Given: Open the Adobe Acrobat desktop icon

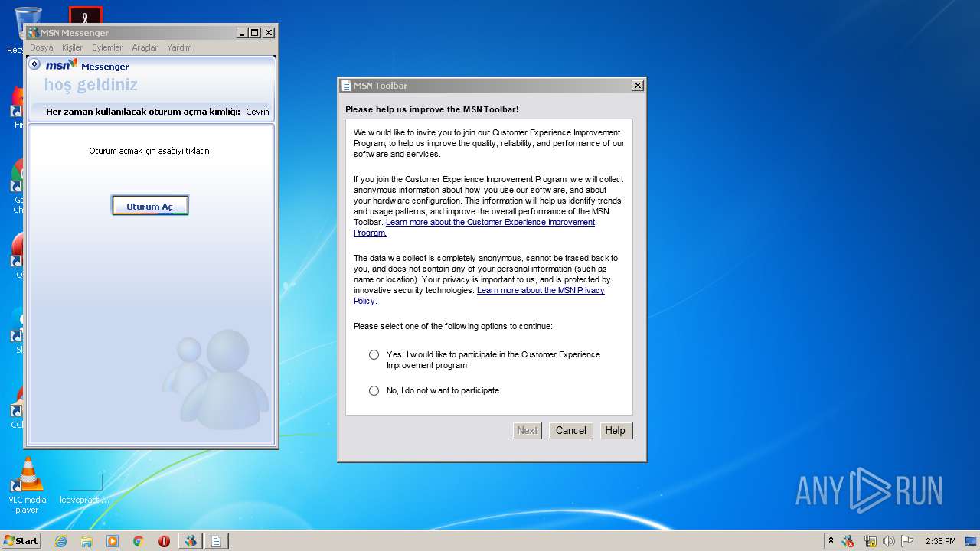Looking at the screenshot, I should click(x=85, y=15).
